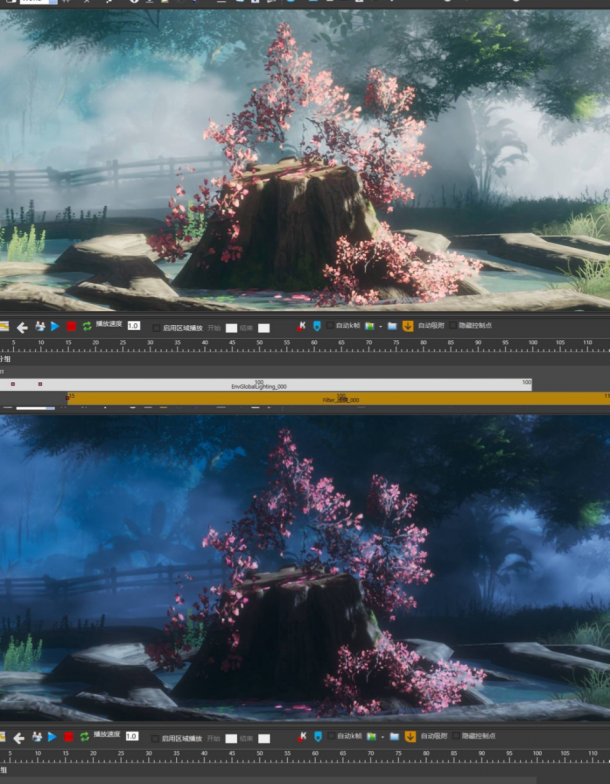Image resolution: width=610 pixels, height=784 pixels.
Task: Toggle the green loop icon in the upper toolbar
Action: pyautogui.click(x=86, y=326)
